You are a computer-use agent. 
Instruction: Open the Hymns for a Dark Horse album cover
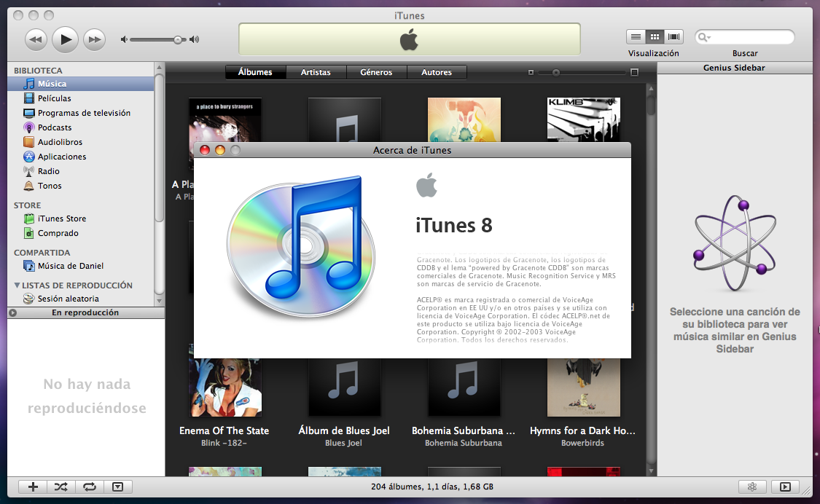(584, 387)
